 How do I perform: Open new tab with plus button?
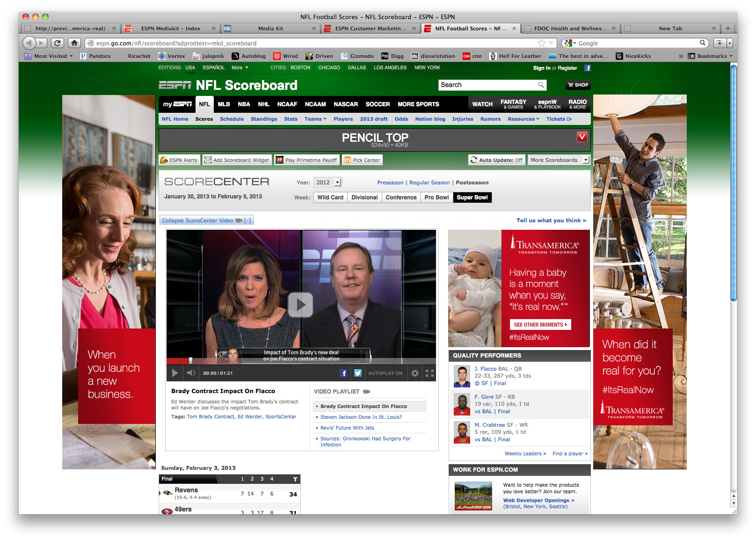point(727,28)
